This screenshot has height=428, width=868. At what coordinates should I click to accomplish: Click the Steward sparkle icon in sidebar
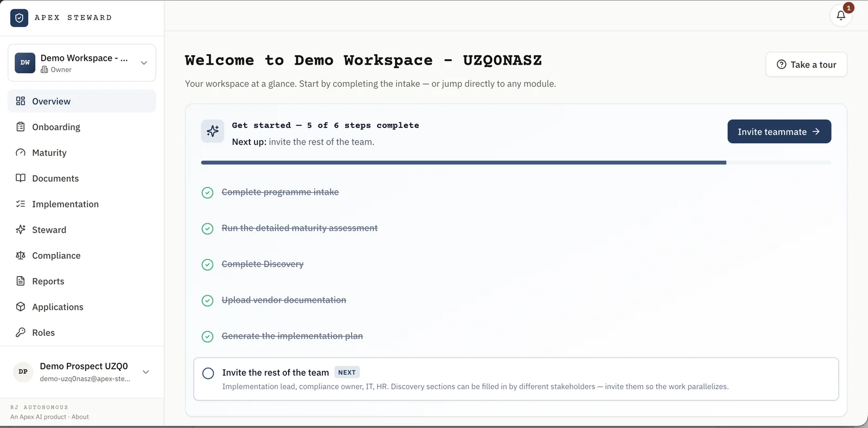[21, 229]
